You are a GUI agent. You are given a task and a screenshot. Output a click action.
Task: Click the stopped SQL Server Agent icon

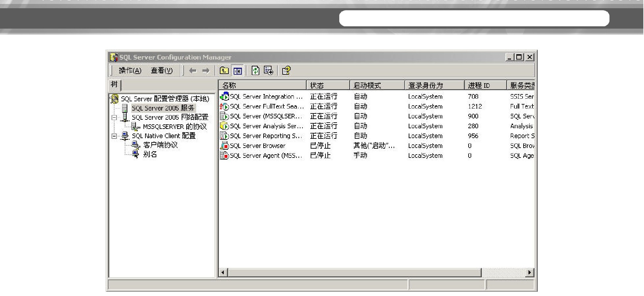coord(224,156)
